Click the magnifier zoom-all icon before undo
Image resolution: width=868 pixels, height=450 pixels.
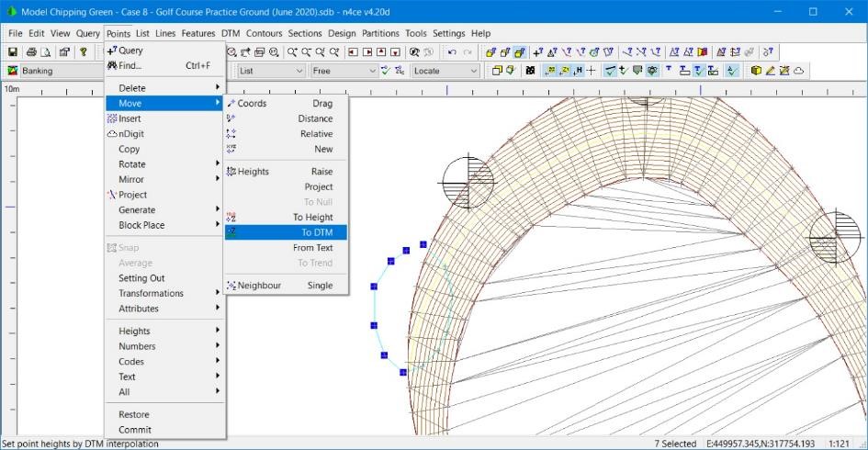point(414,52)
